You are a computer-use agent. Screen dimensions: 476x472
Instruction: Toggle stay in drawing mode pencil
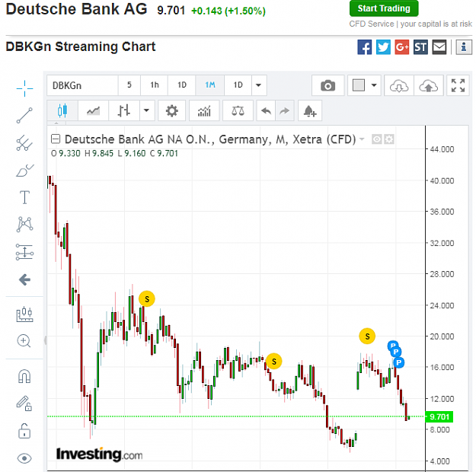tap(24, 403)
